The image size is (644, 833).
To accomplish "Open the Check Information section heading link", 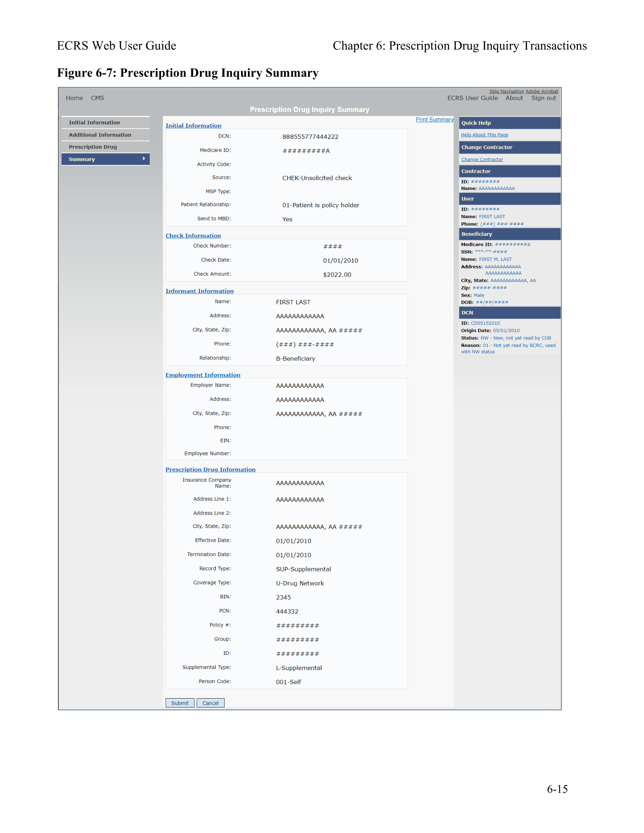I will [x=193, y=235].
